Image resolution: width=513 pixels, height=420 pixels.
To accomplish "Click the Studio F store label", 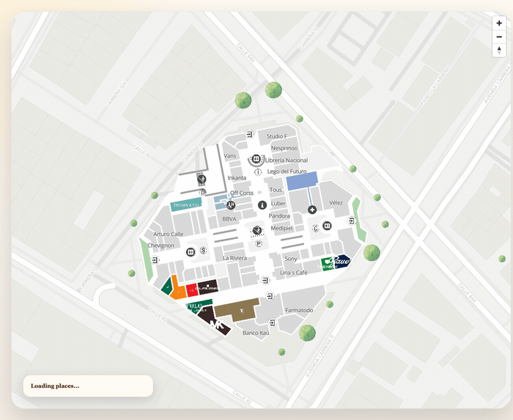I will pos(277,136).
